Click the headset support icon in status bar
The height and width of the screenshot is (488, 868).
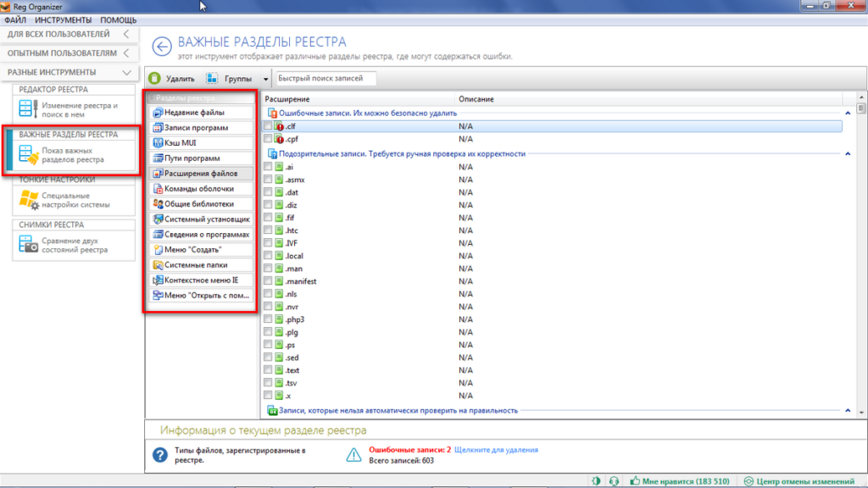tap(614, 481)
